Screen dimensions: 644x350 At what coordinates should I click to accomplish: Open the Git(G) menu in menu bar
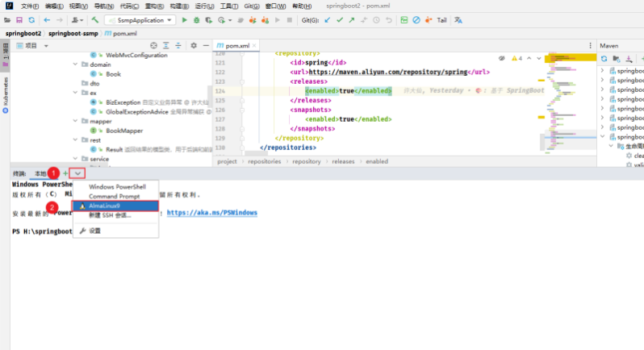click(252, 6)
